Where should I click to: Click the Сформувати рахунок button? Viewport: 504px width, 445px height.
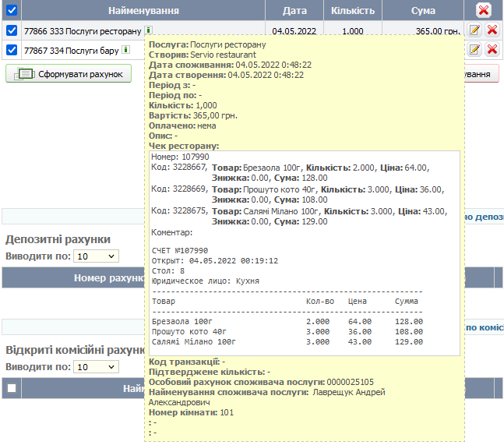69,74
